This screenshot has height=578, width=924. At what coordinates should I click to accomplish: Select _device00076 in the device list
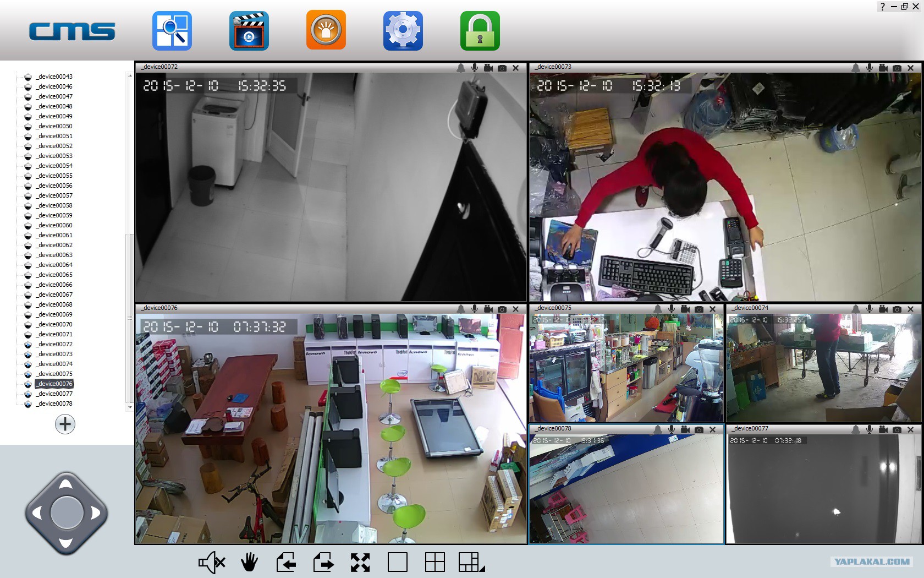pyautogui.click(x=54, y=384)
